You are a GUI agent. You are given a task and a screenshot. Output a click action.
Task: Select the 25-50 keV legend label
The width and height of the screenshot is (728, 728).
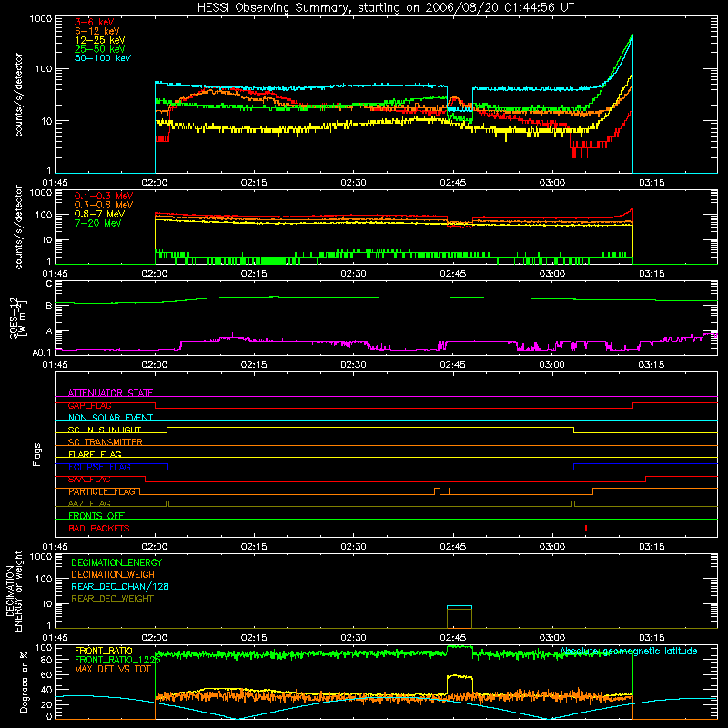(x=99, y=49)
